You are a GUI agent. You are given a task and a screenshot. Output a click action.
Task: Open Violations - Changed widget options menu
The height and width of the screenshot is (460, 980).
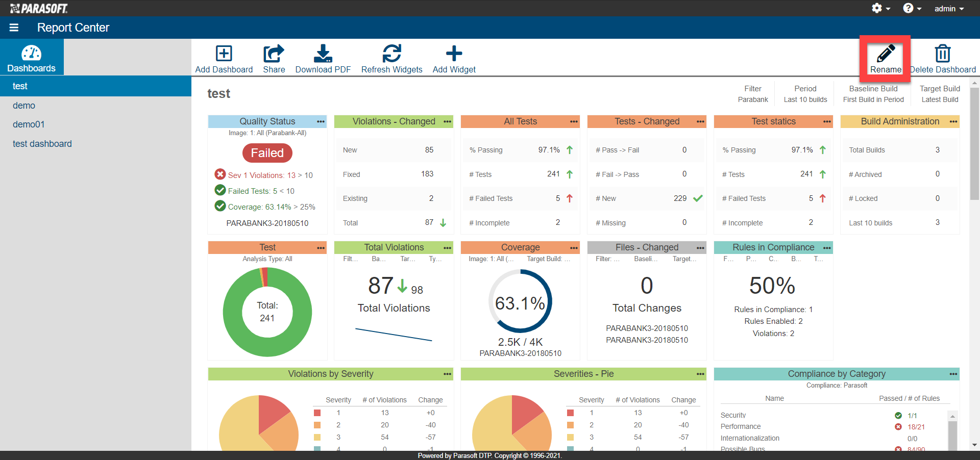tap(447, 121)
